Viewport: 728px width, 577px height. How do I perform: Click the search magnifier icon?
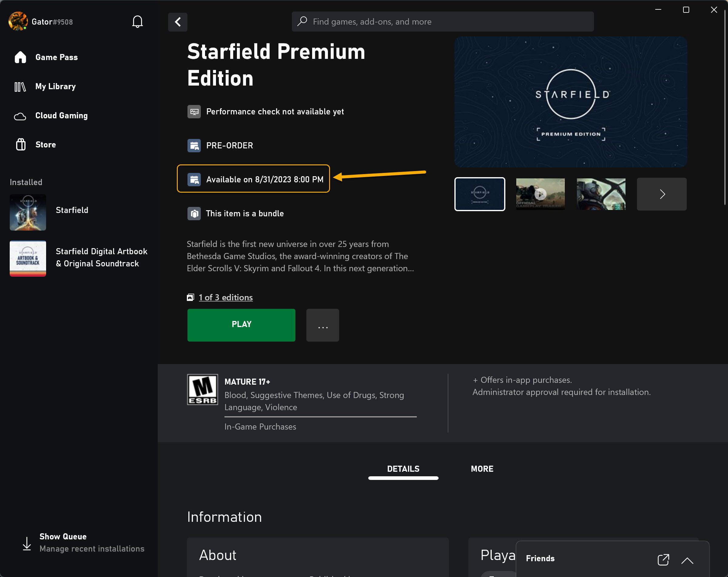click(x=302, y=21)
